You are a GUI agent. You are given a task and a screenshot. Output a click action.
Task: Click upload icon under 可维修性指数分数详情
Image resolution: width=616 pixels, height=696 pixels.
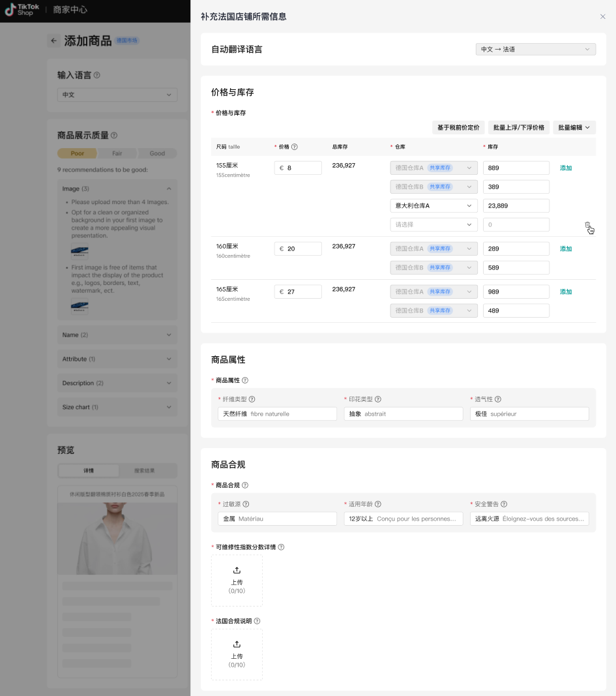pyautogui.click(x=237, y=570)
